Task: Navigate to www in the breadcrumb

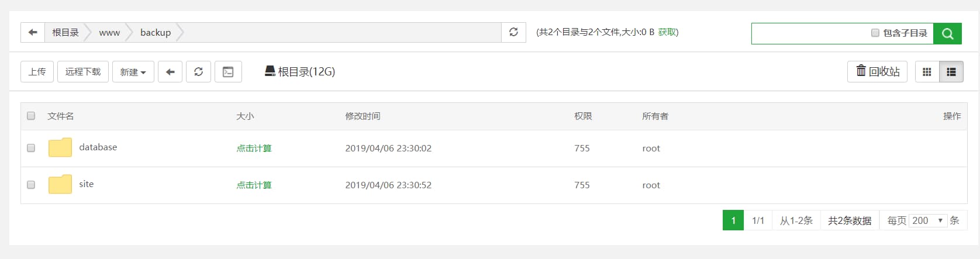Action: tap(109, 33)
